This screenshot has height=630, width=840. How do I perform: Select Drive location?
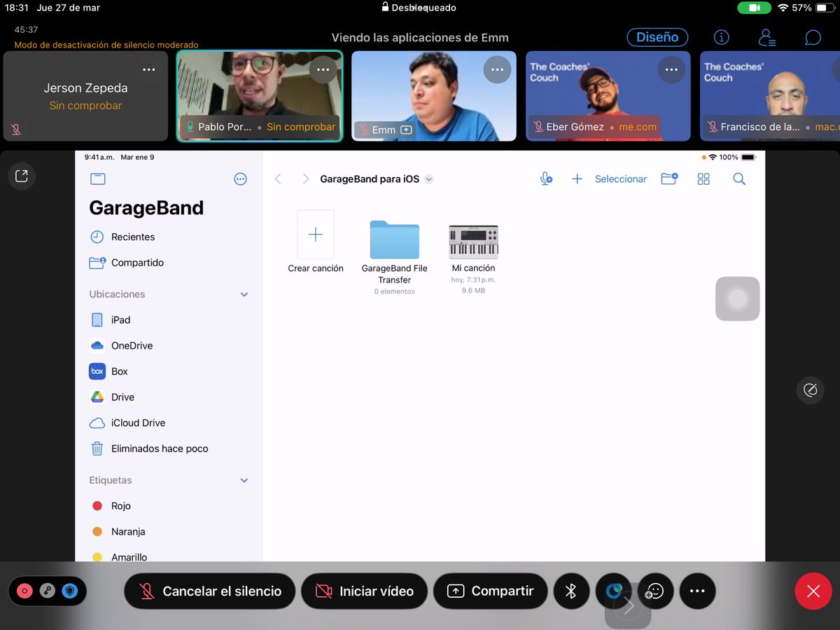(x=169, y=397)
